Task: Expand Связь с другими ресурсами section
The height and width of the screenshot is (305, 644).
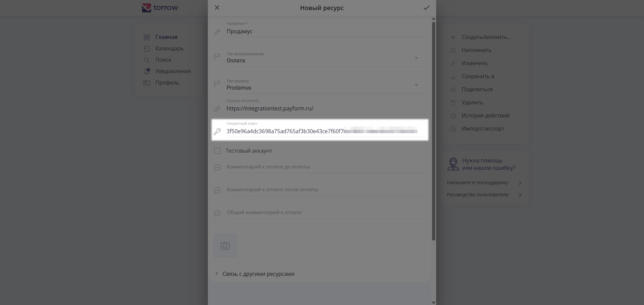Action: (x=217, y=274)
